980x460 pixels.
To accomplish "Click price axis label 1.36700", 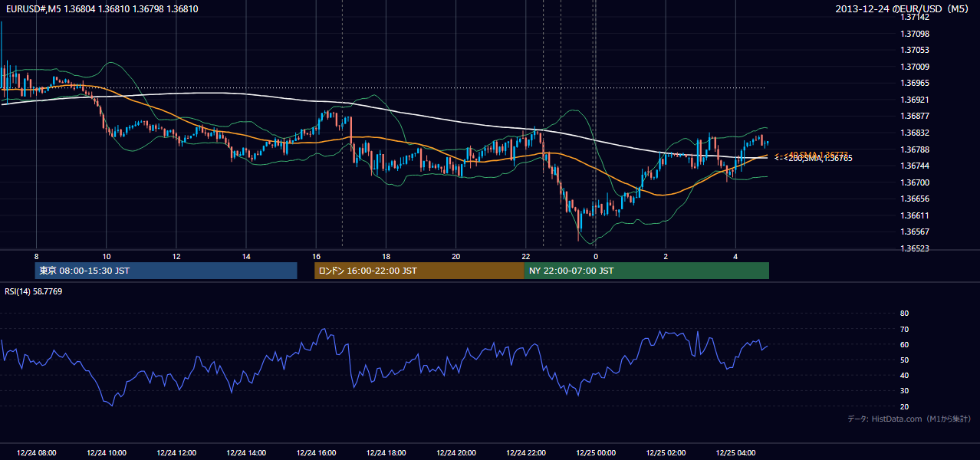I will pos(916,182).
